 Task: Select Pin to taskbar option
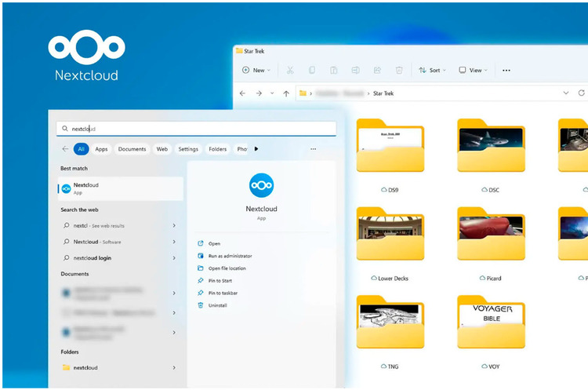[223, 293]
